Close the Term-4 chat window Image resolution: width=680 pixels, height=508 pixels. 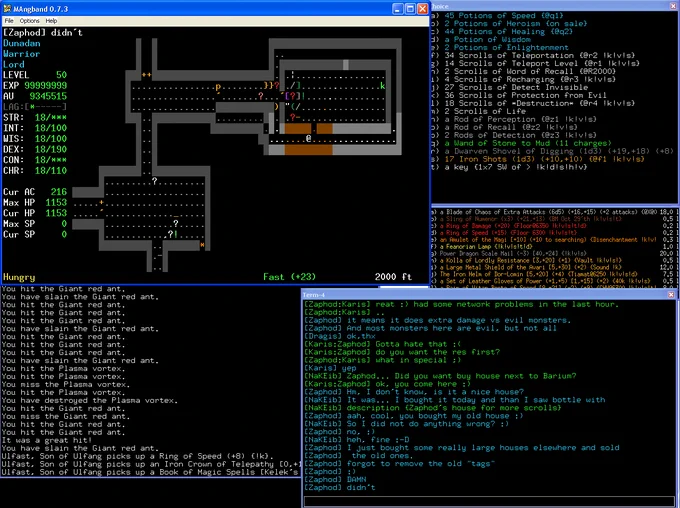tap(671, 295)
